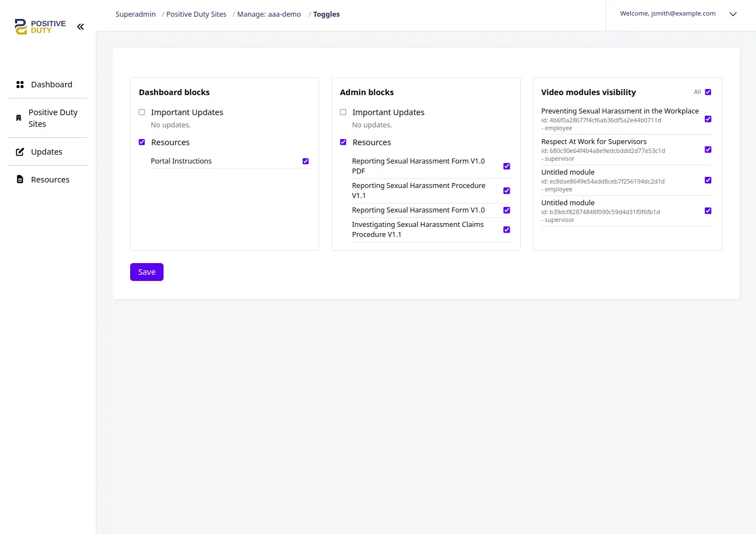Image resolution: width=756 pixels, height=534 pixels.
Task: Open the Dashboard menu item
Action: (x=47, y=85)
